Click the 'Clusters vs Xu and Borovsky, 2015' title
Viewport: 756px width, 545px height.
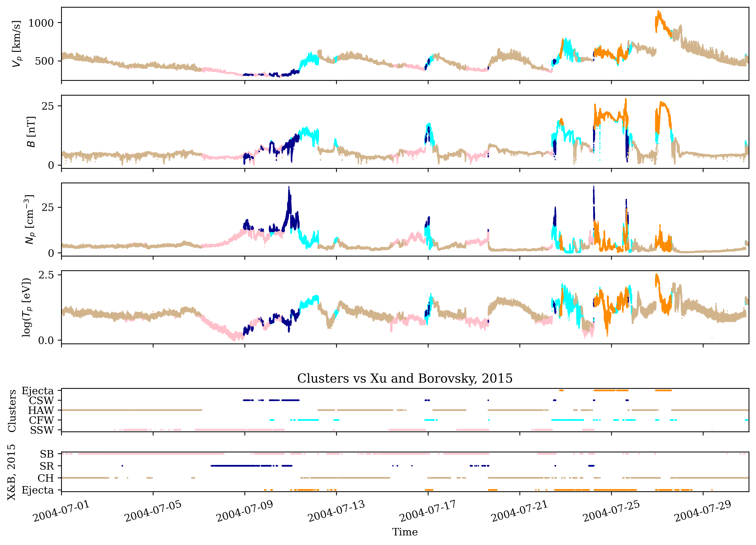click(405, 378)
